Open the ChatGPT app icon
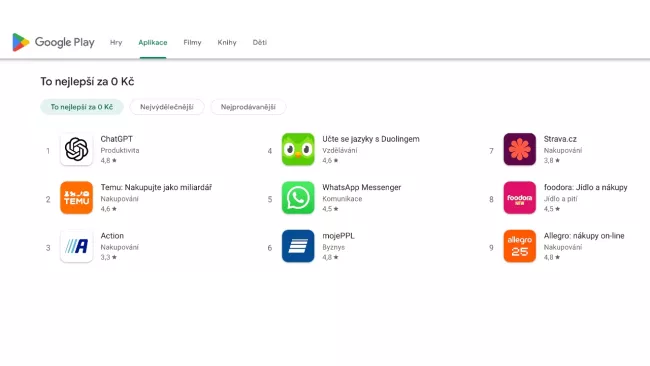Screen dimensions: 650x366 point(76,149)
